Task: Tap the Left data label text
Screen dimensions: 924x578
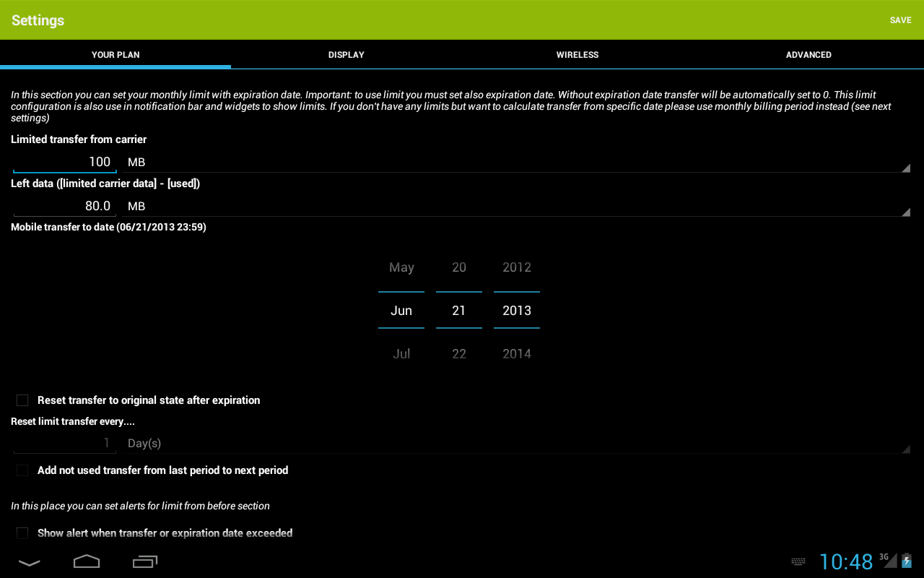Action: (105, 184)
